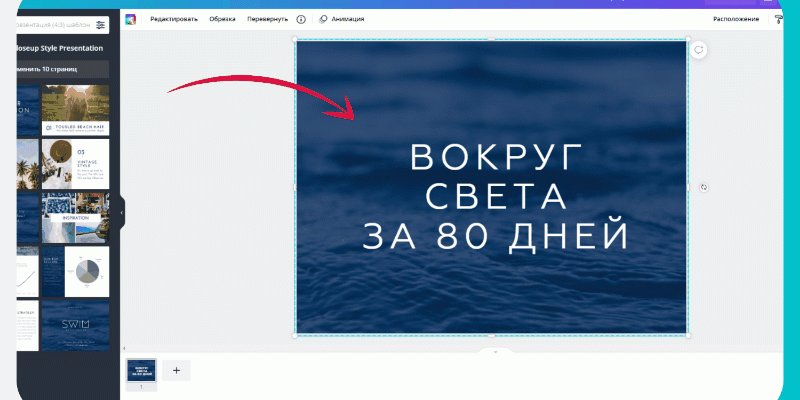
Task: Click the template search input field
Action: pyautogui.click(x=50, y=24)
